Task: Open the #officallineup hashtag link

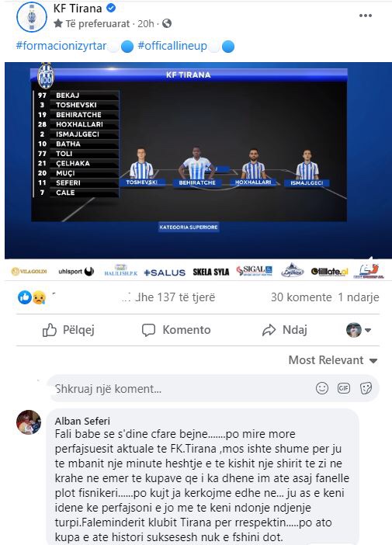Action: point(172,46)
